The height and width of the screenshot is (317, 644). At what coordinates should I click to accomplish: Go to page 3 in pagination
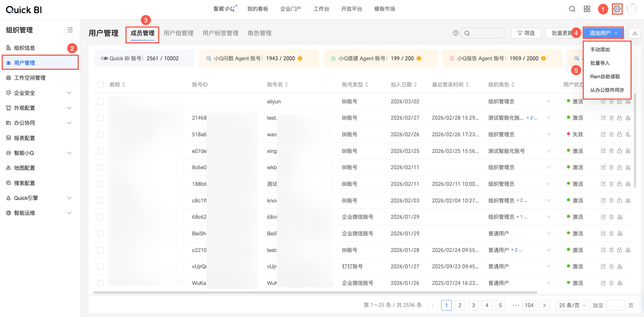[473, 305]
